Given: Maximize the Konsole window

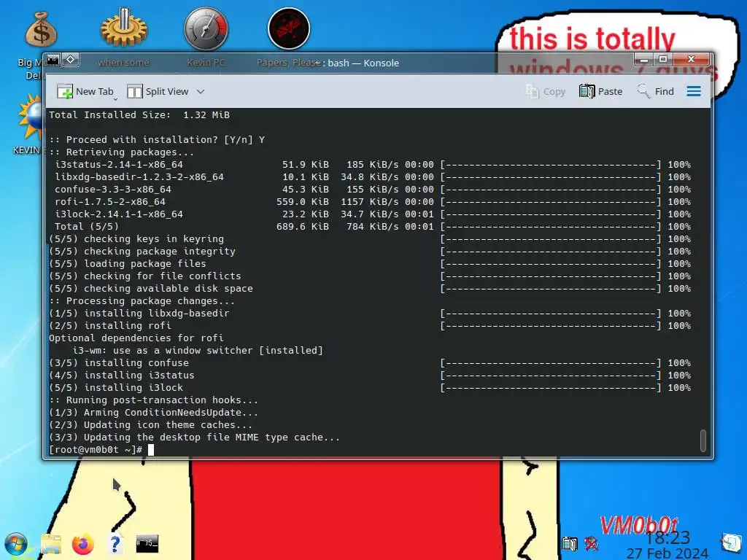Looking at the screenshot, I should coord(662,60).
